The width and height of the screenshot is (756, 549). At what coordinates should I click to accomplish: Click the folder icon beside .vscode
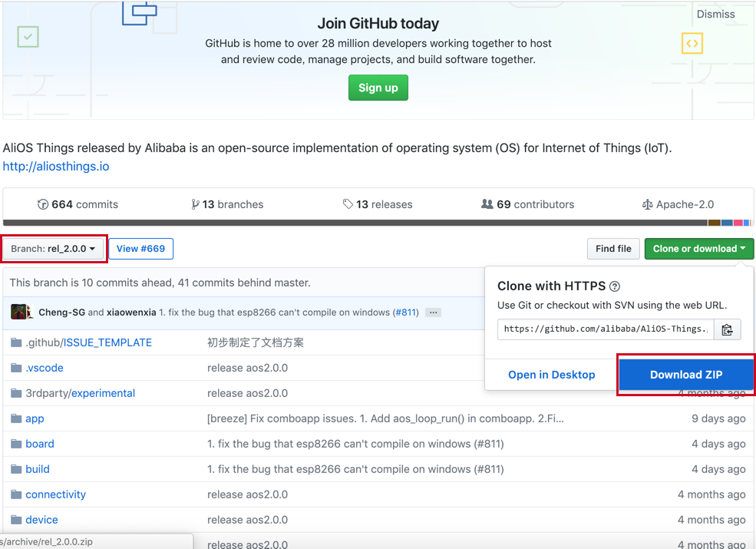click(16, 368)
